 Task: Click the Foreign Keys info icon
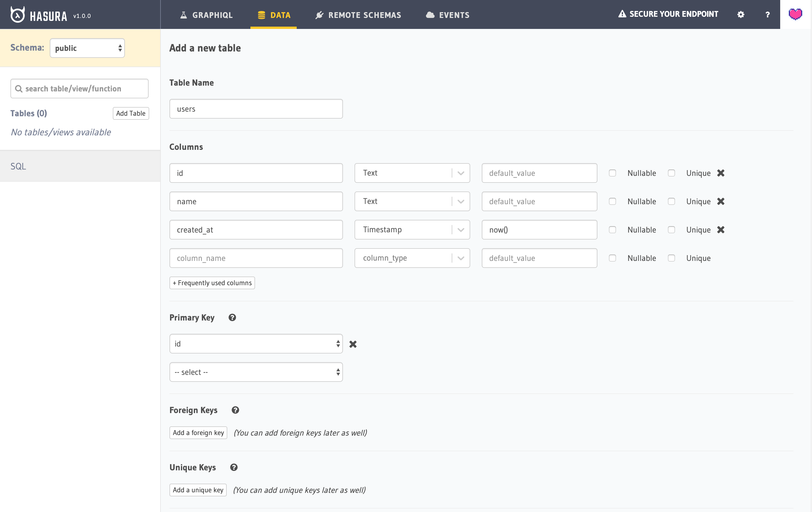(235, 410)
